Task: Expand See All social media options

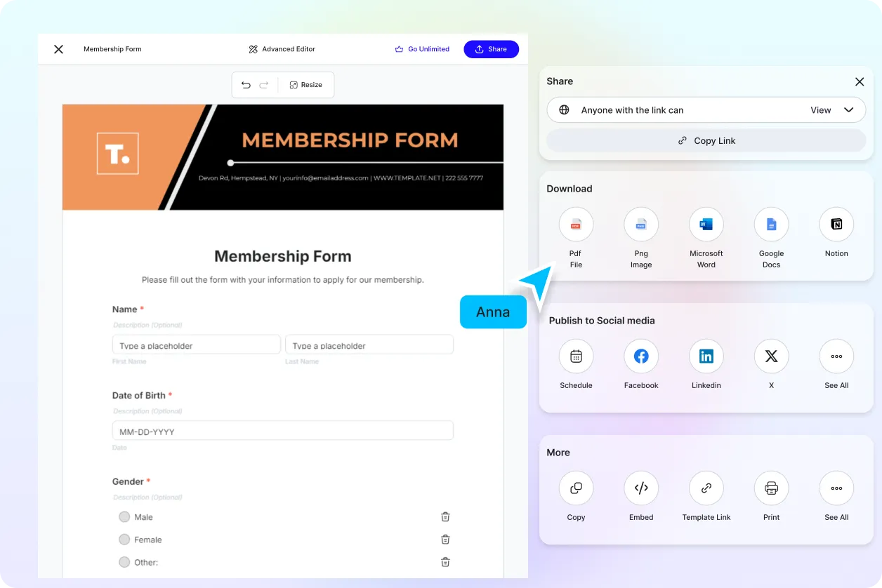Action: point(836,356)
